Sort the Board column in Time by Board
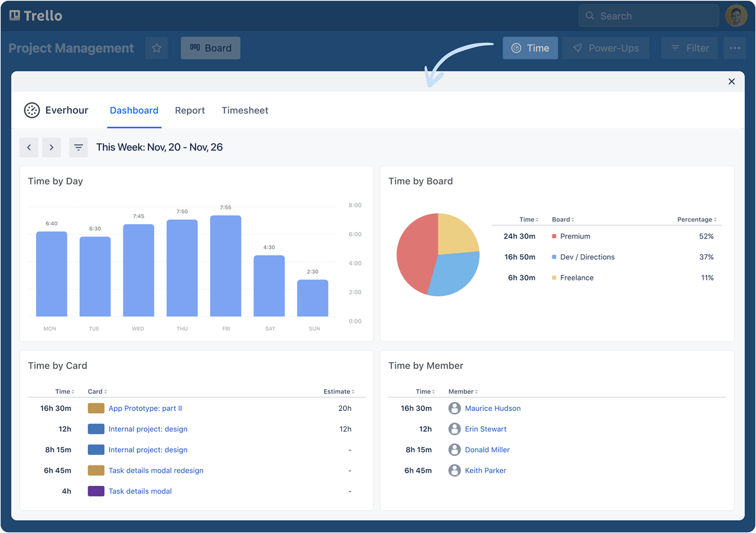 tap(562, 219)
